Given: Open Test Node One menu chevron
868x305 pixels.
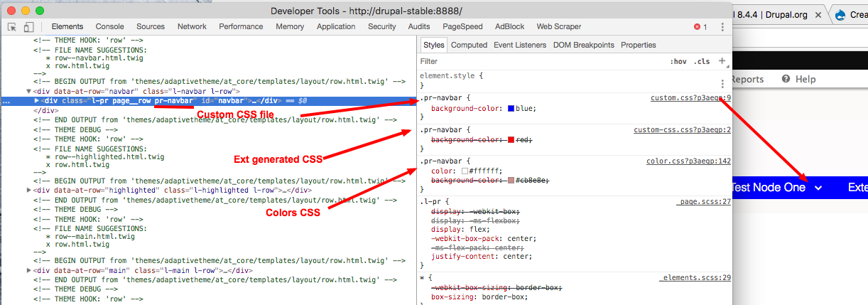Looking at the screenshot, I should (818, 188).
